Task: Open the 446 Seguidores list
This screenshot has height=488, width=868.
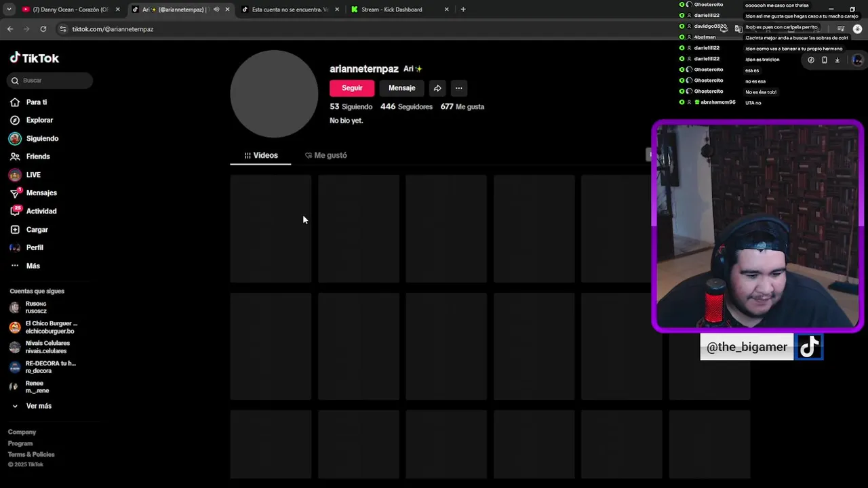Action: pyautogui.click(x=406, y=106)
